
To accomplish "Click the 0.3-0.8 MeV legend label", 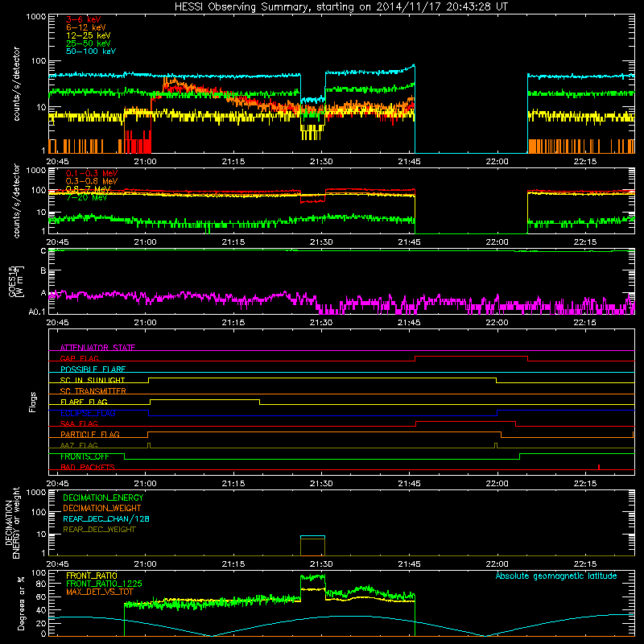I will tap(92, 181).
